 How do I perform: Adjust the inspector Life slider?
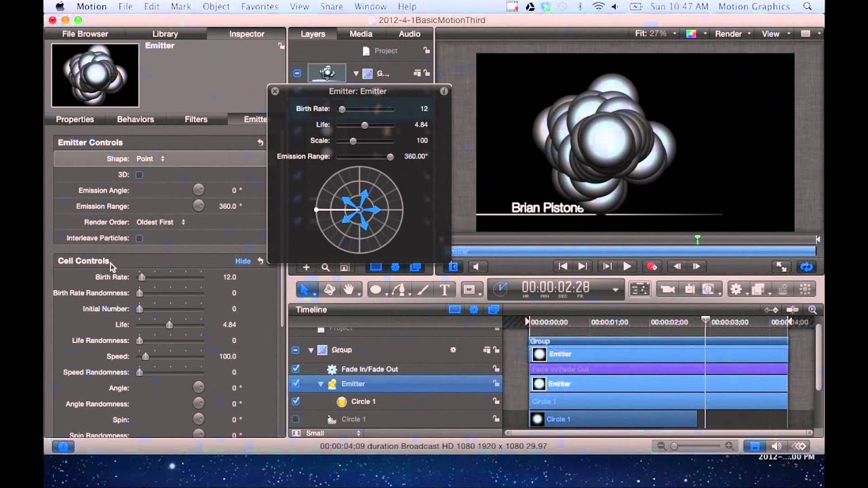(170, 325)
